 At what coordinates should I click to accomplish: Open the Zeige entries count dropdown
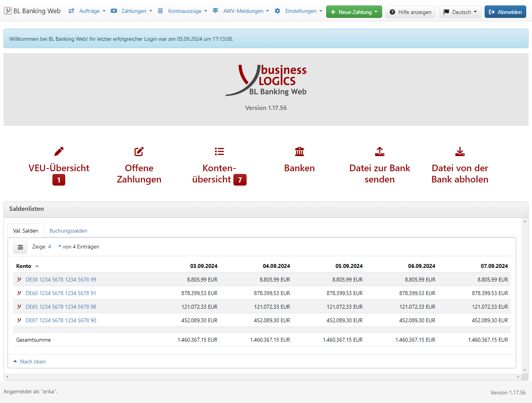click(x=54, y=247)
